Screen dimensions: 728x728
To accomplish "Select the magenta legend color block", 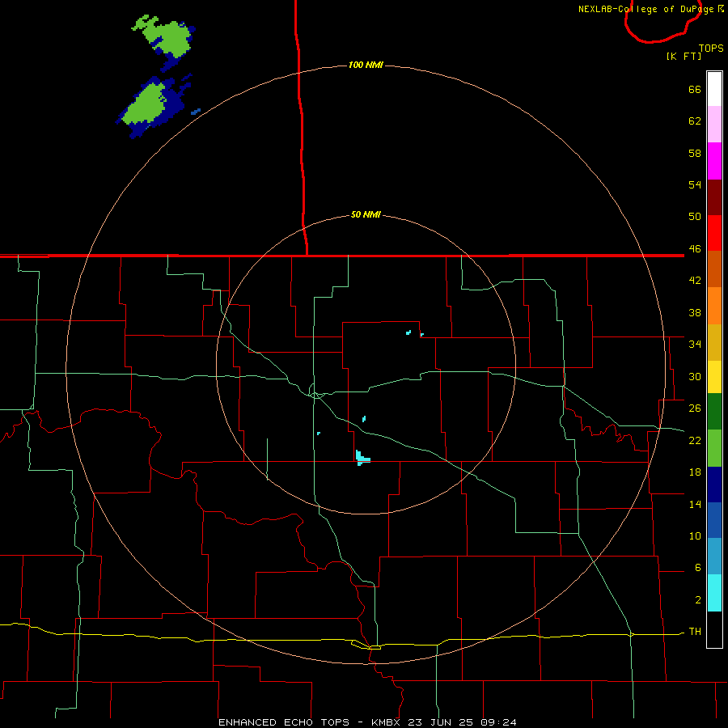I will [714, 161].
